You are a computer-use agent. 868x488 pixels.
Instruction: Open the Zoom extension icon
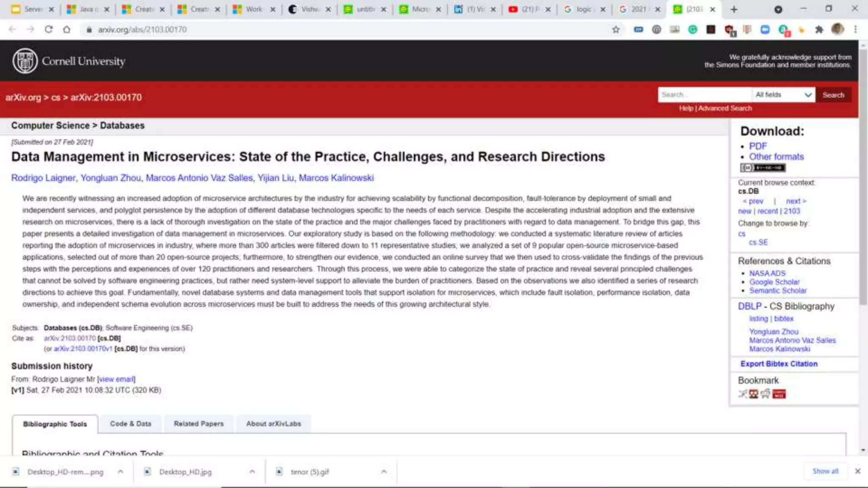coord(765,30)
